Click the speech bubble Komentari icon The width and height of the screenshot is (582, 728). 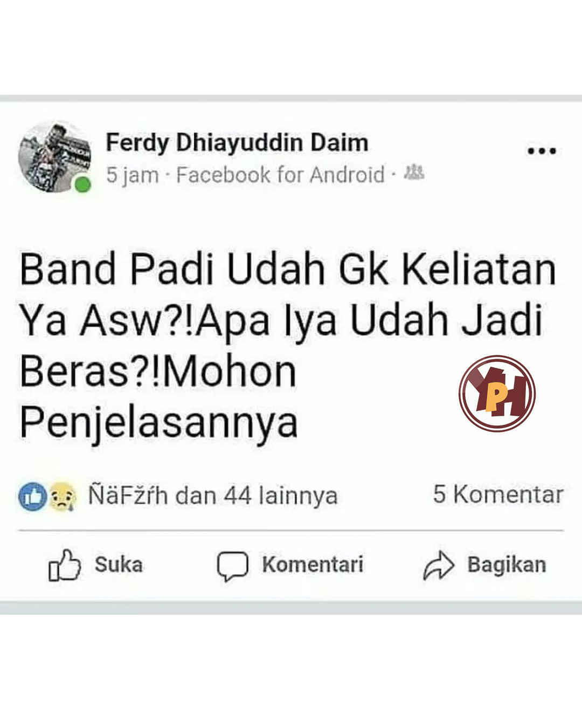232,566
